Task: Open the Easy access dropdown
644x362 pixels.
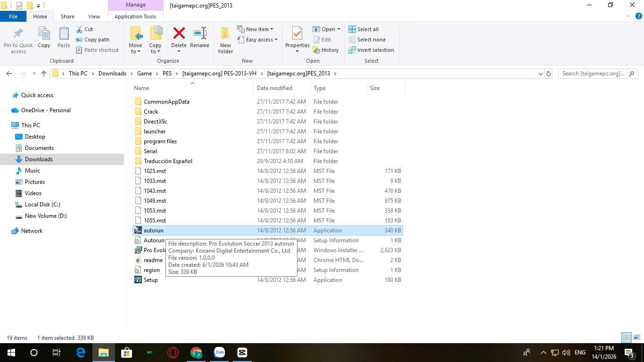Action: pos(261,40)
